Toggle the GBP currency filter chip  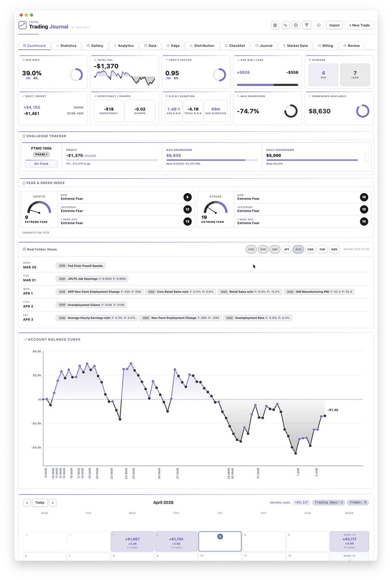(x=275, y=249)
